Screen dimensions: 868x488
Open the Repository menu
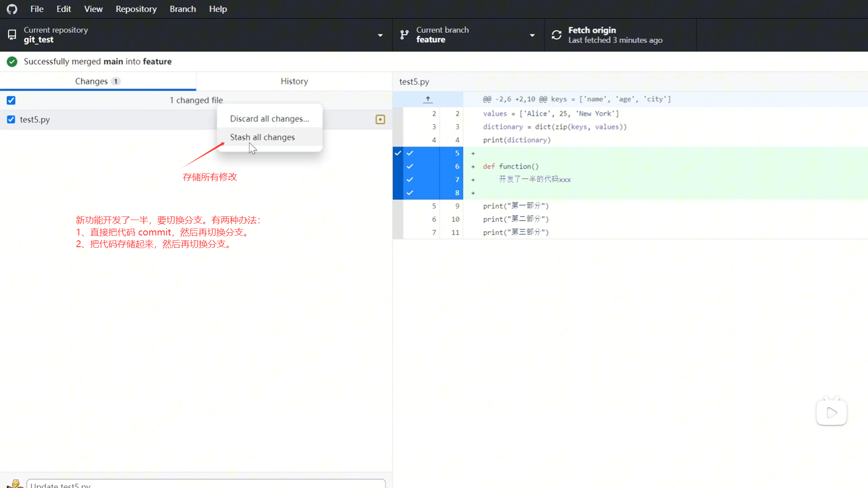tap(136, 9)
